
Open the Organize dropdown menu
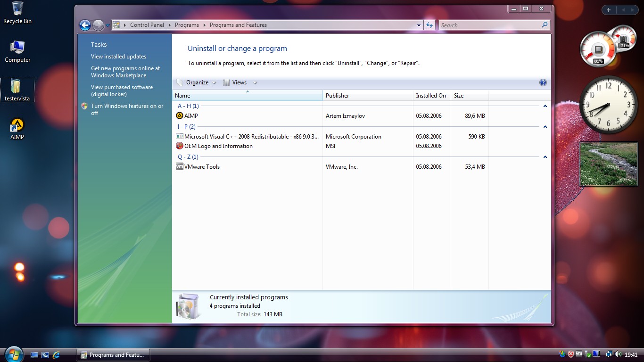(x=197, y=82)
